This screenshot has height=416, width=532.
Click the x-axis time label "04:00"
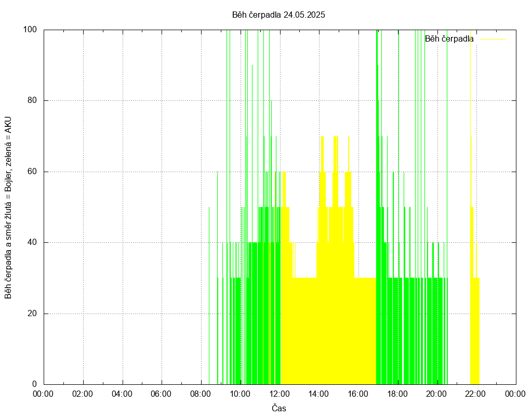tap(122, 394)
